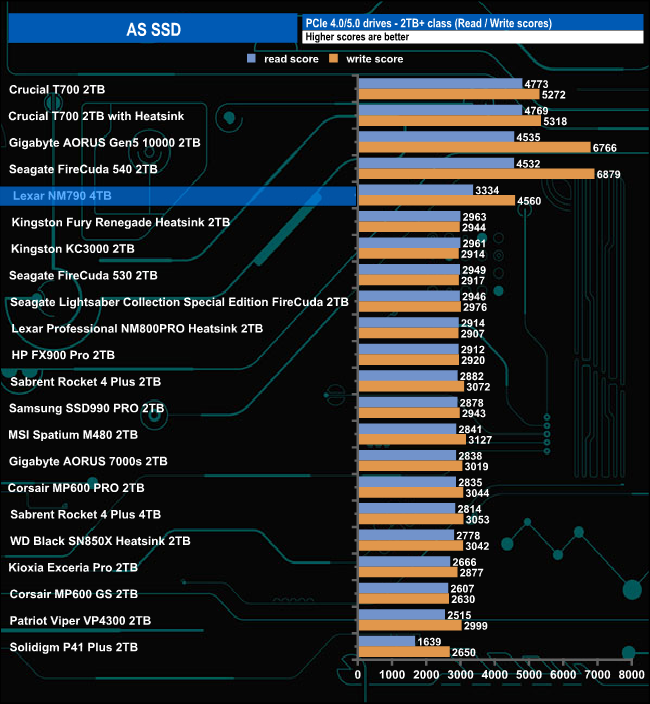This screenshot has height=704, width=650.
Task: Click the read score value 2778
Action: (468, 536)
